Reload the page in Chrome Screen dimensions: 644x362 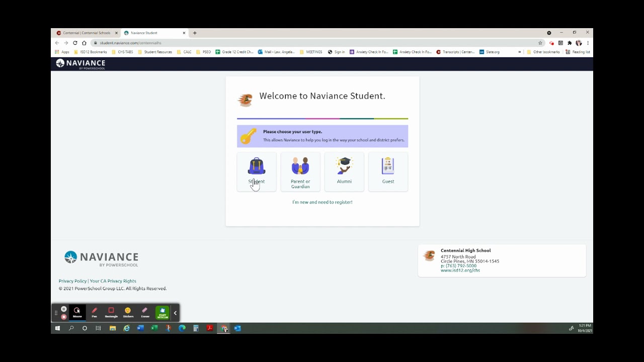click(75, 43)
